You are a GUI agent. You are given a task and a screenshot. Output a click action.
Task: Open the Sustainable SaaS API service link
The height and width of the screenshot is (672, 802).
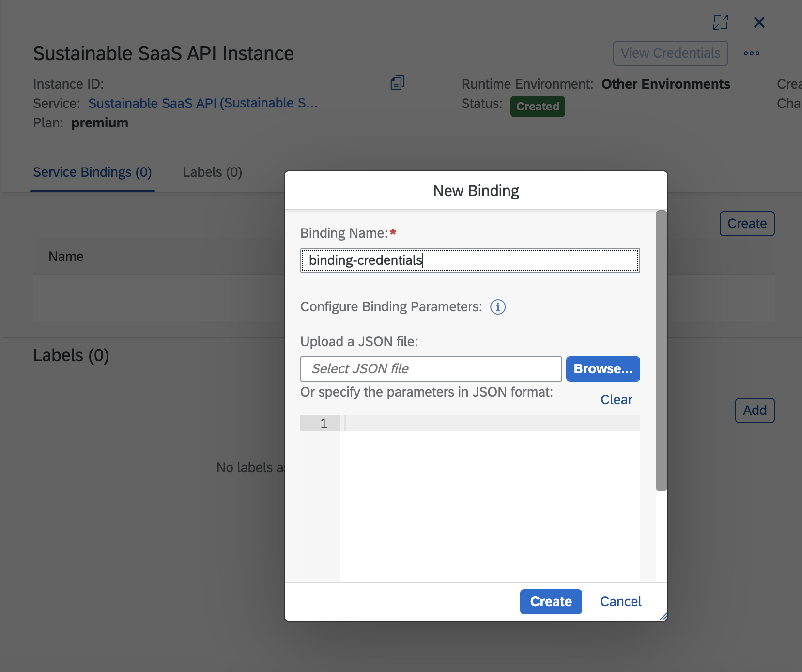[203, 103]
